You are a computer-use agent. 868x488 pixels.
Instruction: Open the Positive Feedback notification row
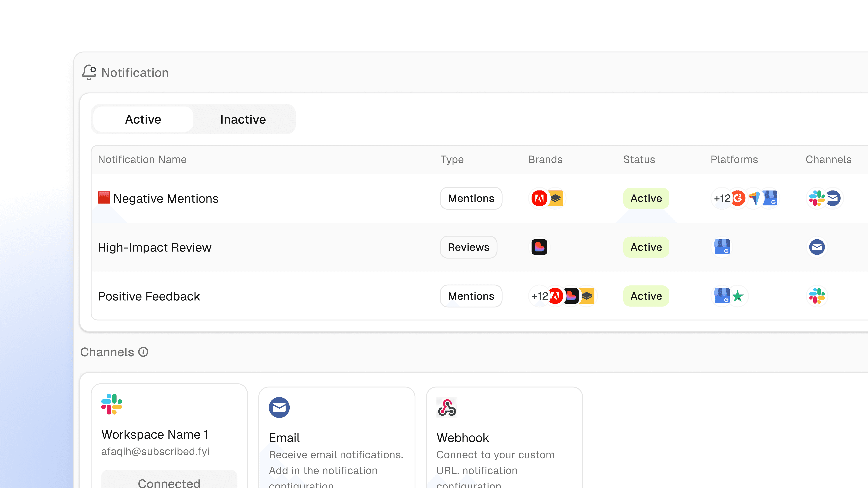point(149,296)
